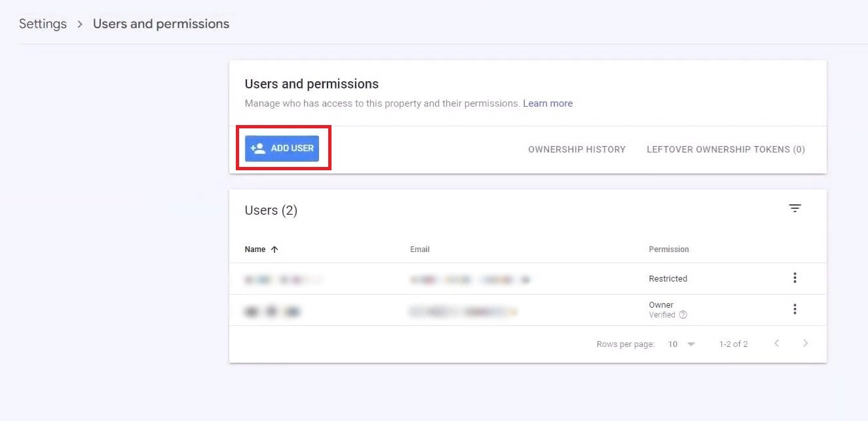
Task: Open the three-dot menu for the Restricted user
Action: 795,278
